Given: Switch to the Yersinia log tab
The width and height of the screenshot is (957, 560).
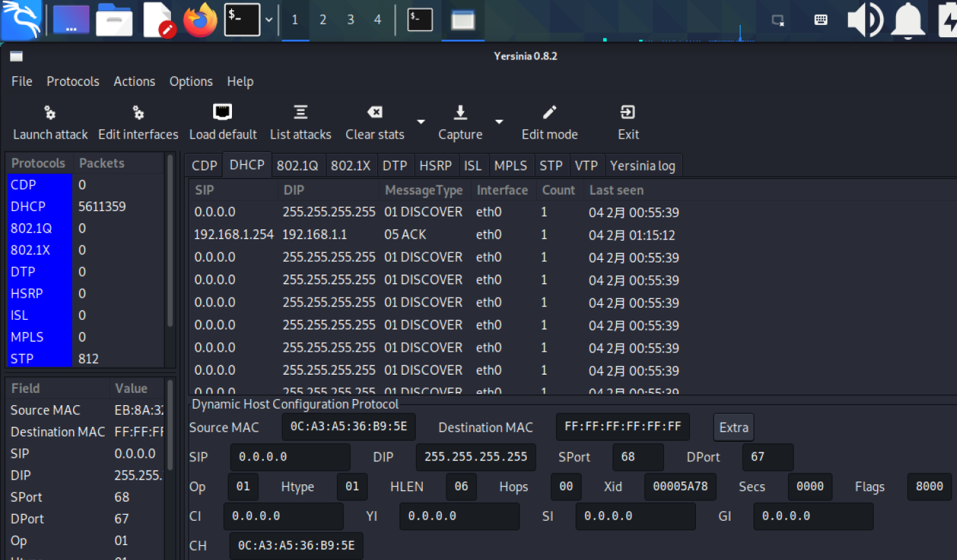Looking at the screenshot, I should pos(642,166).
